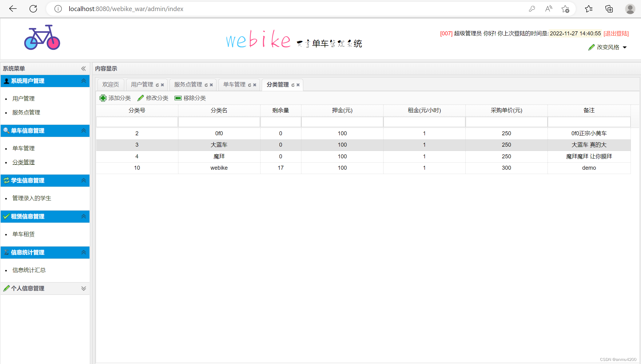Close the 服务点管理 tab
641x364 pixels.
[211, 85]
